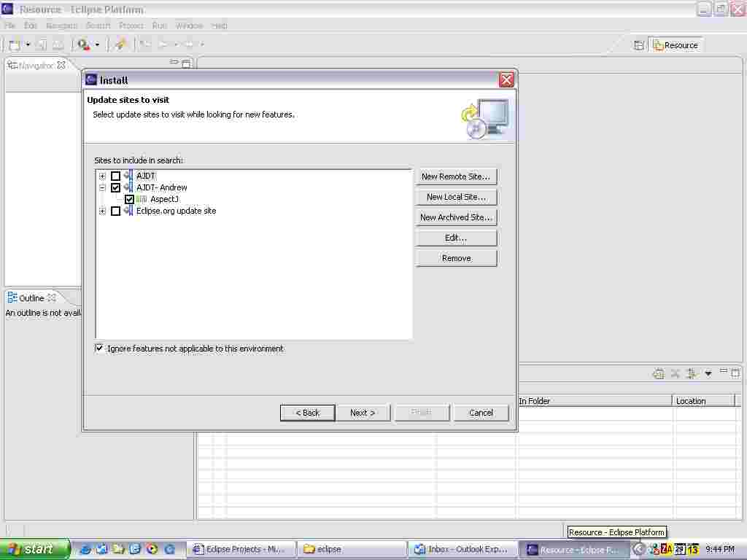Switch to Inbox - Outlook Express taskbar item
This screenshot has height=560, width=747.
point(462,550)
